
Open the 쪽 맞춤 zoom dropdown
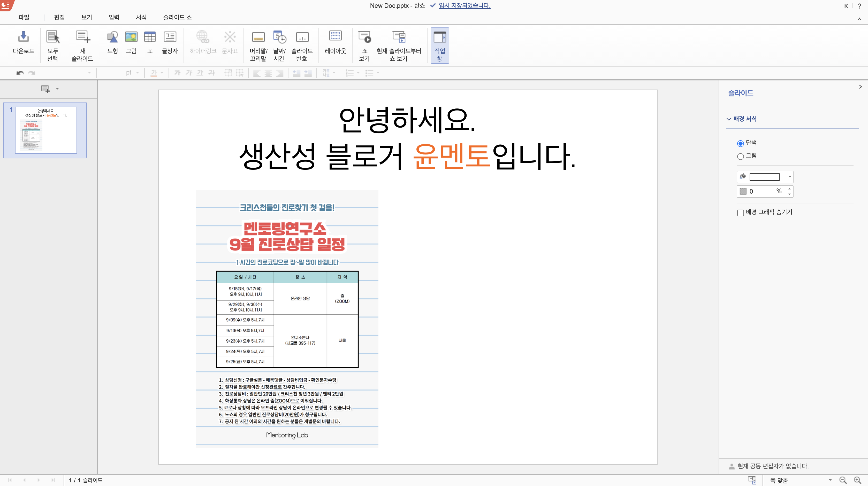pos(830,480)
